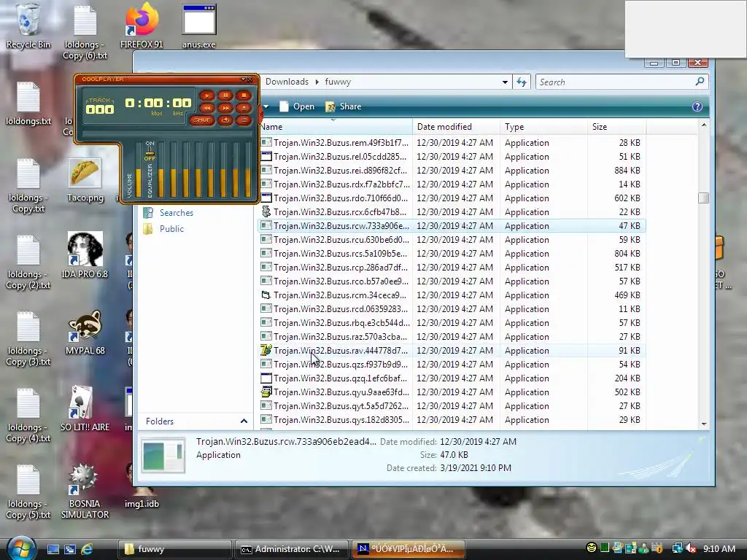Toggle the repeat button in CoolPlayer

225,120
